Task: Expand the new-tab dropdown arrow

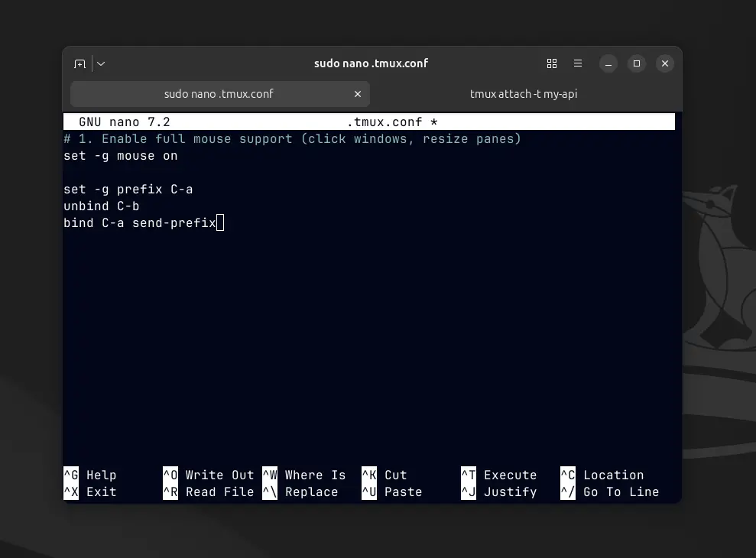Action: [x=101, y=63]
